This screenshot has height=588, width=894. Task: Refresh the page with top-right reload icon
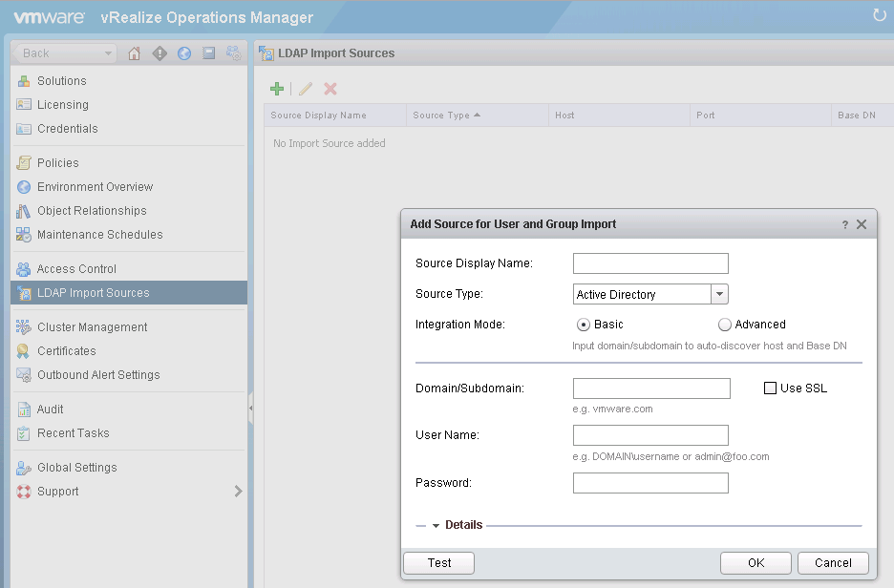point(880,15)
